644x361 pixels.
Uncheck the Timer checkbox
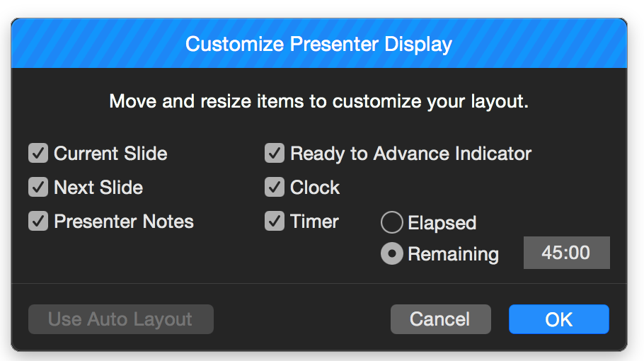click(x=275, y=221)
